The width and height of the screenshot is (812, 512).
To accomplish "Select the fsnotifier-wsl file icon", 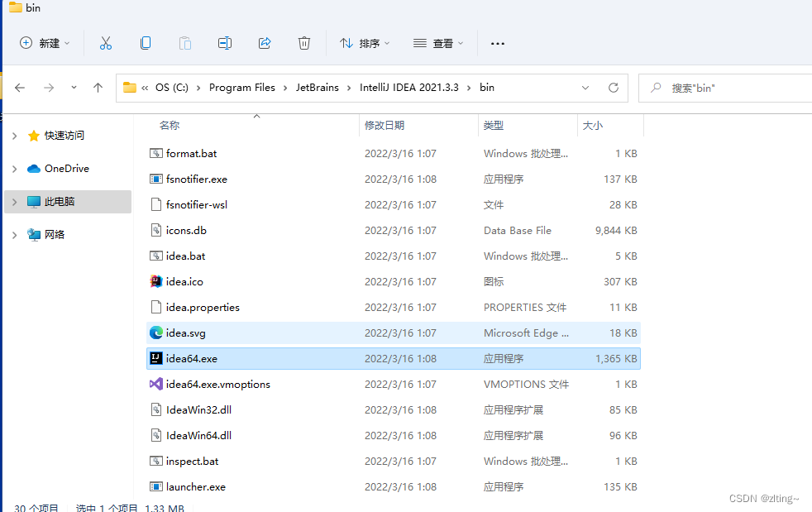I will click(x=156, y=204).
